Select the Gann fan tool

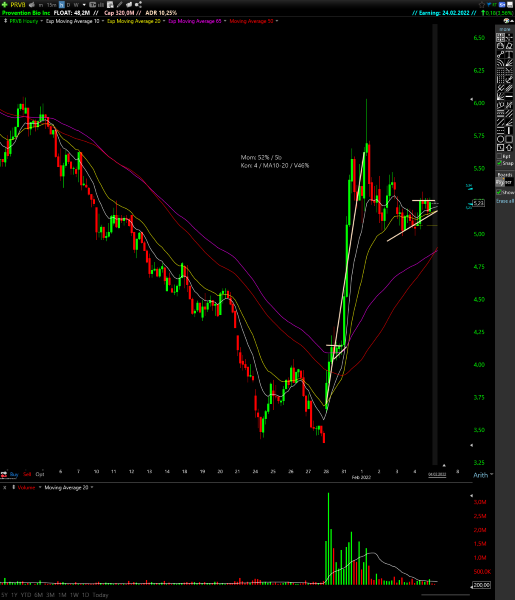[x=500, y=96]
